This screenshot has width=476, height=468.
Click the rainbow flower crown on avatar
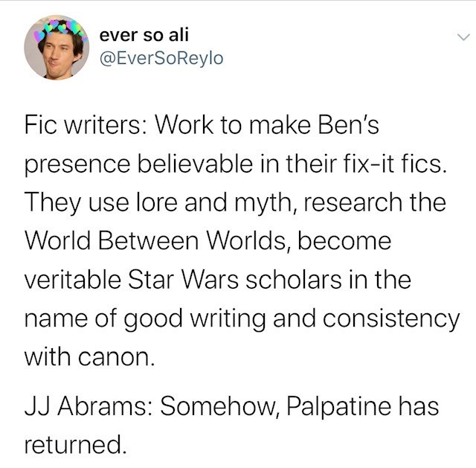[x=61, y=28]
